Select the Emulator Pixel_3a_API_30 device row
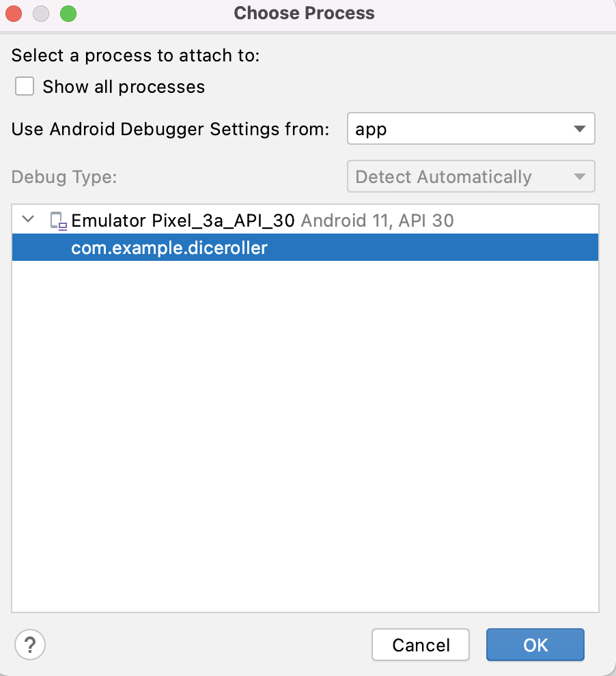 (x=183, y=221)
